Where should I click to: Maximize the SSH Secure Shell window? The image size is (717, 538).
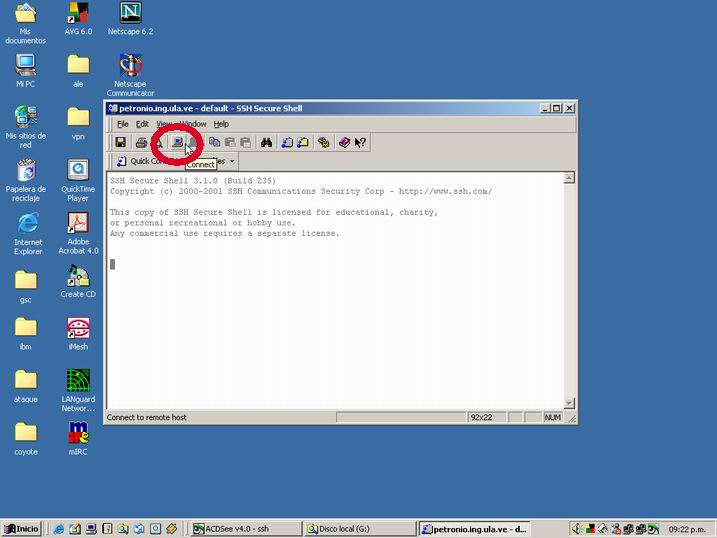tap(556, 108)
